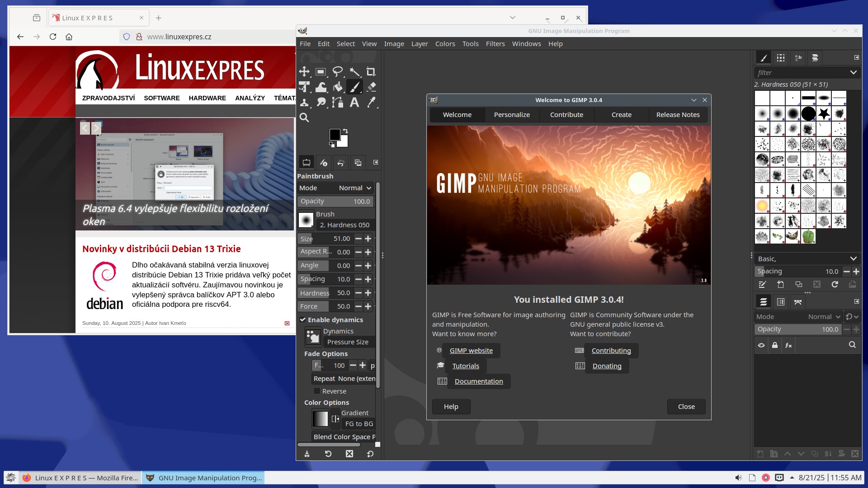Image resolution: width=868 pixels, height=488 pixels.
Task: Select the Smudge tool
Action: click(321, 103)
